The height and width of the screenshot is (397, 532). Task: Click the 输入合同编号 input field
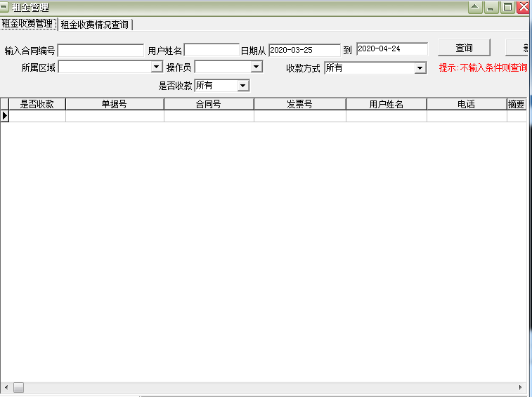coord(101,51)
